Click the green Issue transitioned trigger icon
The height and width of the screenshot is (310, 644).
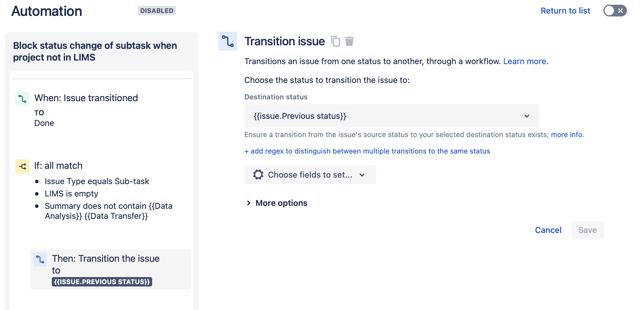[x=22, y=99]
